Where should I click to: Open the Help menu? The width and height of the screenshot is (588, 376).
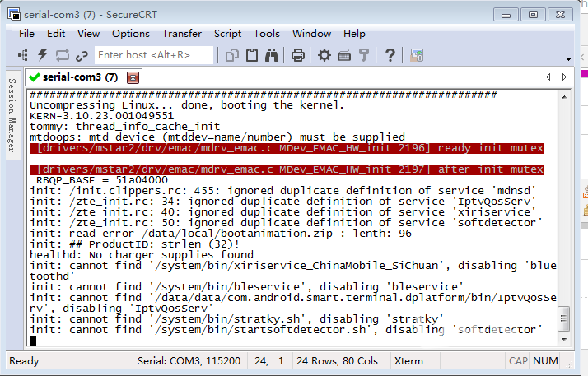click(354, 34)
